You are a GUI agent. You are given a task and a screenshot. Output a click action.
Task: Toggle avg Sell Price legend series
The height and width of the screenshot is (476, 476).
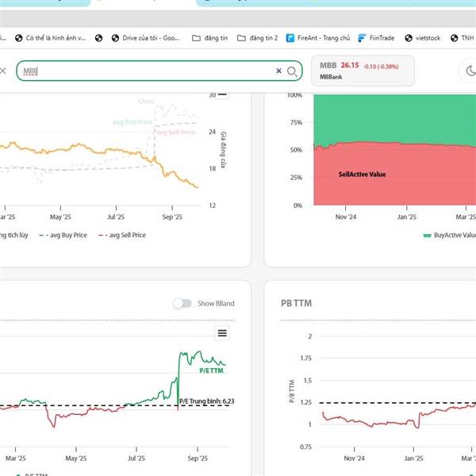[121, 235]
